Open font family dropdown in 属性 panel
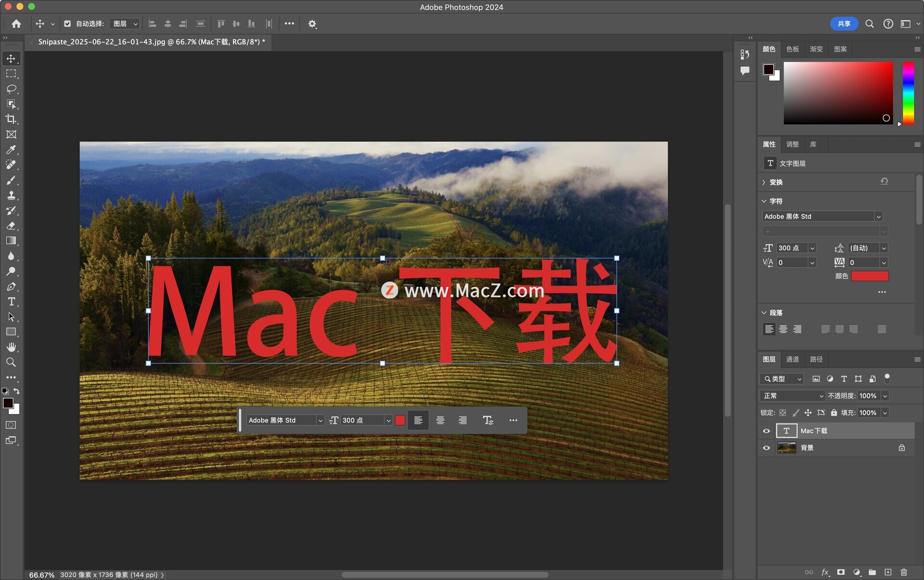This screenshot has height=580, width=924. [x=878, y=217]
